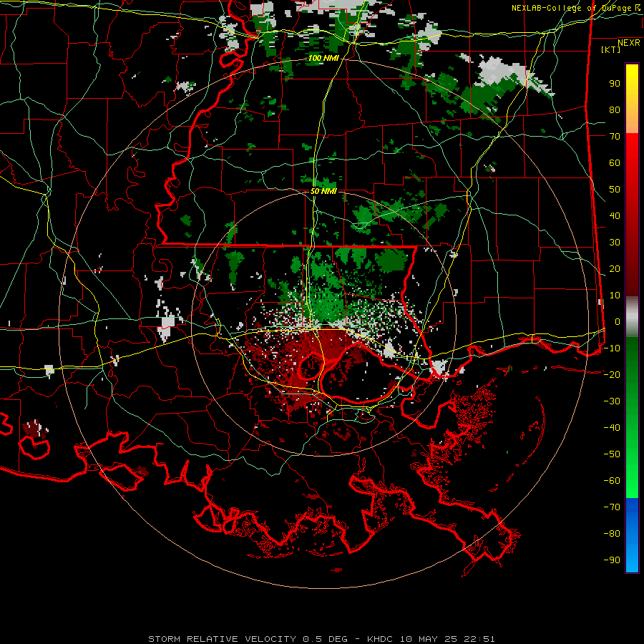Click the -10 value on velocity scale

[x=612, y=348]
